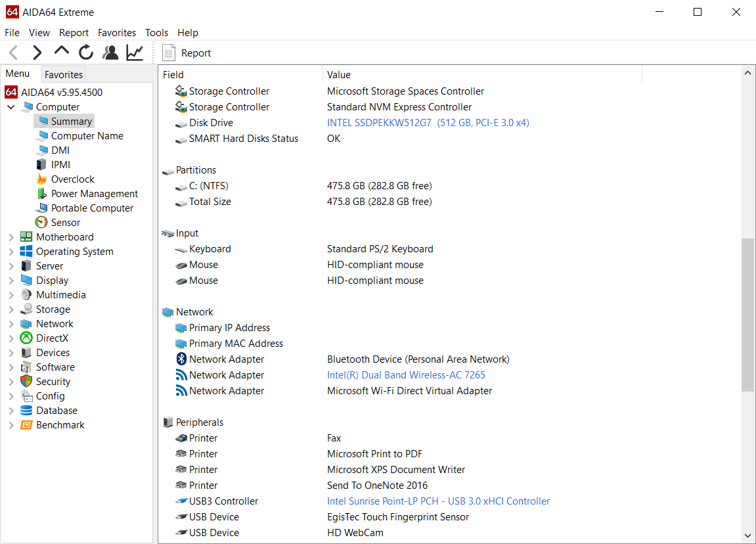Click the Motherboard chip icon
Screen dimensions: 756x544
pos(26,237)
